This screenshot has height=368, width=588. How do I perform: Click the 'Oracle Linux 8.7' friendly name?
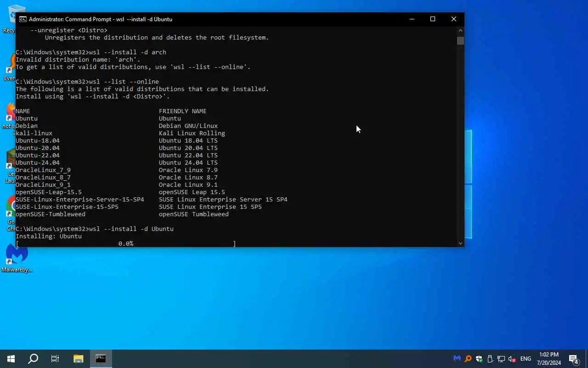pos(188,177)
